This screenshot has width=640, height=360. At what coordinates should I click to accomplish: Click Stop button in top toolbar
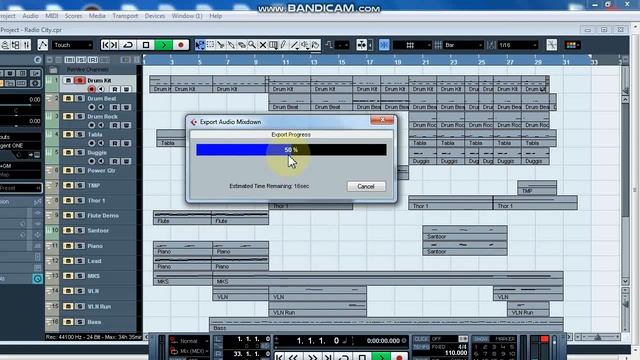(146, 45)
